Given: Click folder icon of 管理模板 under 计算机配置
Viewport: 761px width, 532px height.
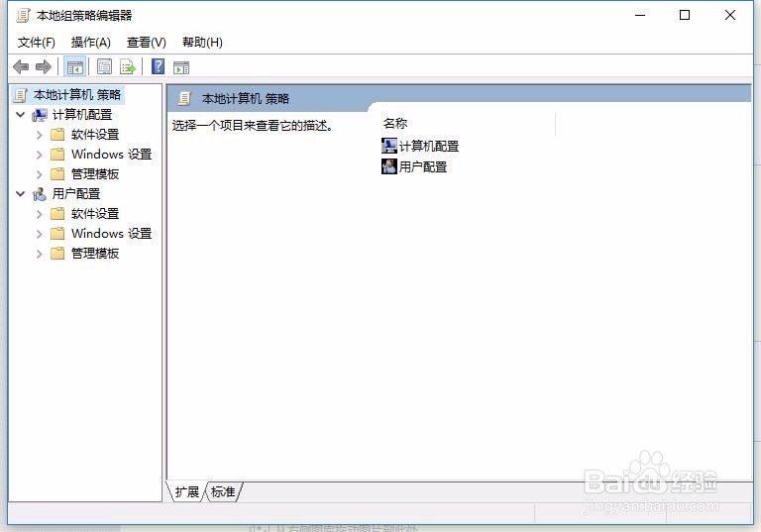Looking at the screenshot, I should pyautogui.click(x=57, y=174).
